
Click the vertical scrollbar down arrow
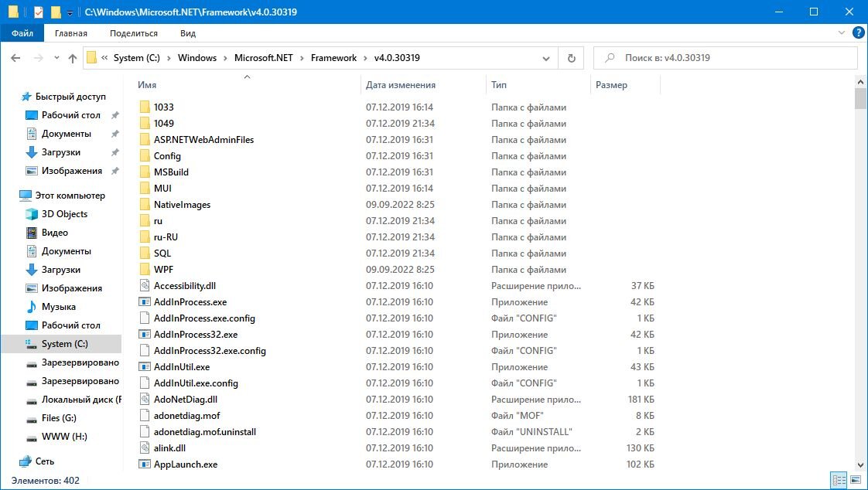coord(860,465)
